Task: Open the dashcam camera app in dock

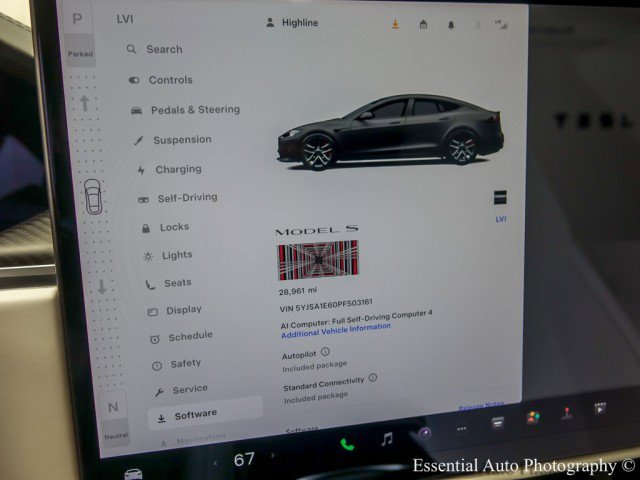Action: (x=424, y=433)
